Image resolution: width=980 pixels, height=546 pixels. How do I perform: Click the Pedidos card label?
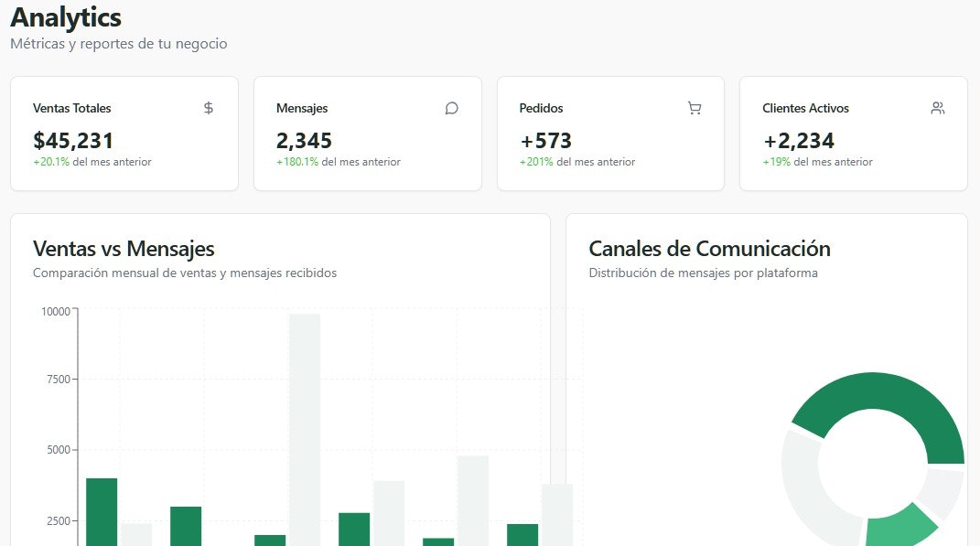point(542,108)
